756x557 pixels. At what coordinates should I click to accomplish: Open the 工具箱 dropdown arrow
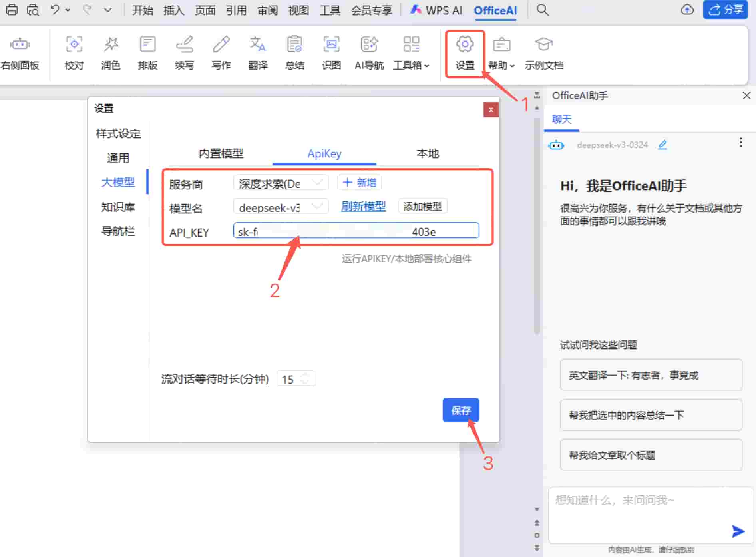[427, 66]
